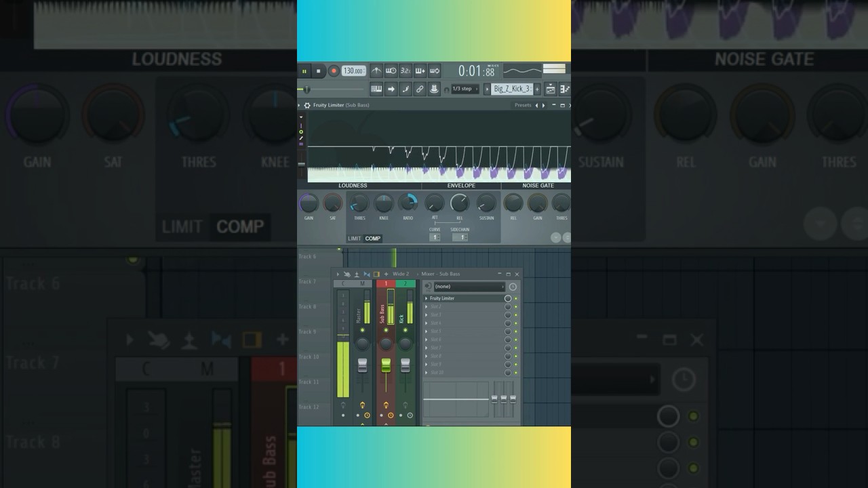Image resolution: width=868 pixels, height=488 pixels.
Task: Open mixer options menu arrow
Action: pyautogui.click(x=338, y=274)
